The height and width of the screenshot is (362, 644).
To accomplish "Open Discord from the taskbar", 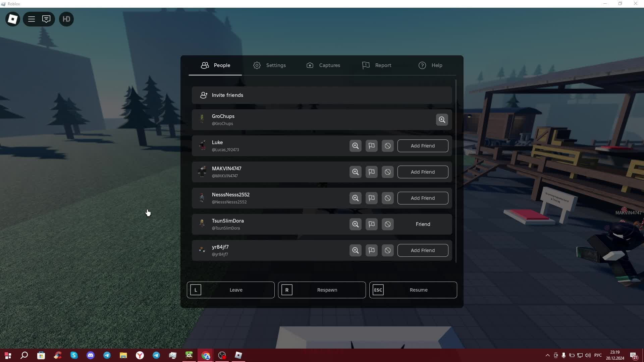I will (91, 355).
